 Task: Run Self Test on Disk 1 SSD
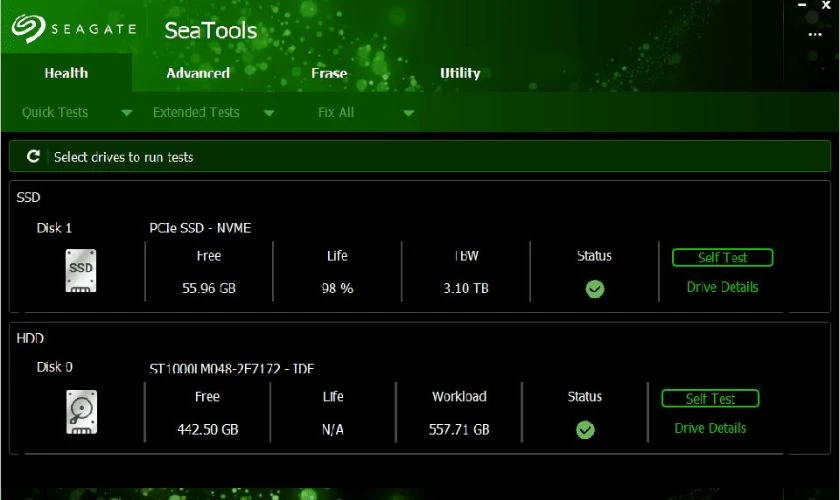[x=722, y=257]
